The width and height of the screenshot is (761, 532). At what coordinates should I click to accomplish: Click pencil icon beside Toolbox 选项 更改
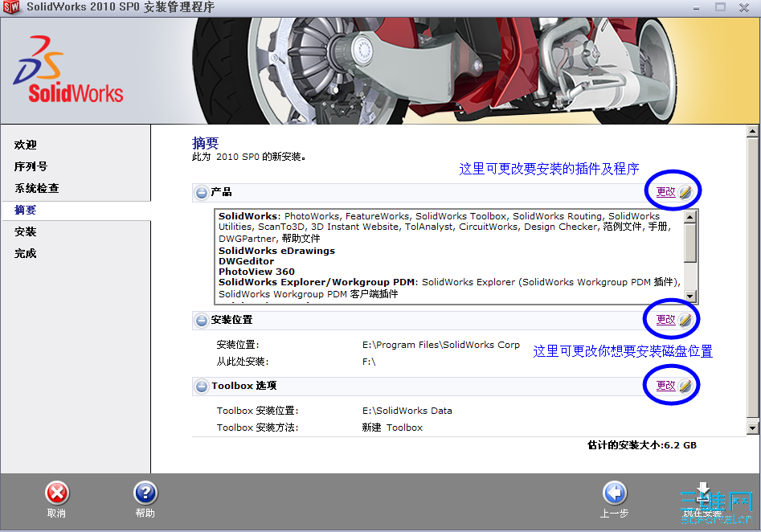685,386
